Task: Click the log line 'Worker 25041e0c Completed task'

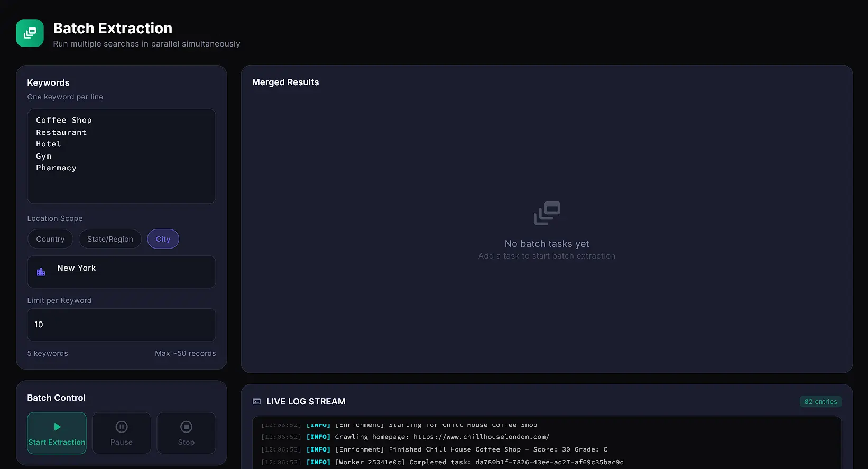Action: click(442, 462)
